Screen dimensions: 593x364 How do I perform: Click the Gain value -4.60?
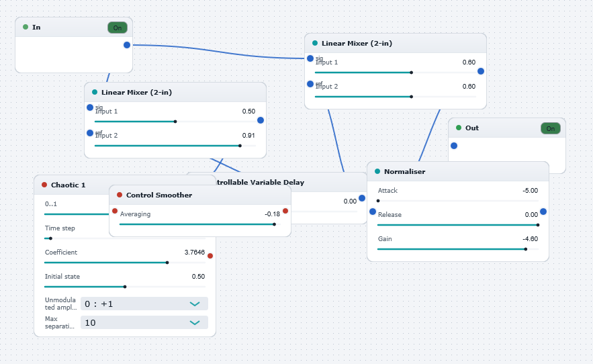[531, 239]
